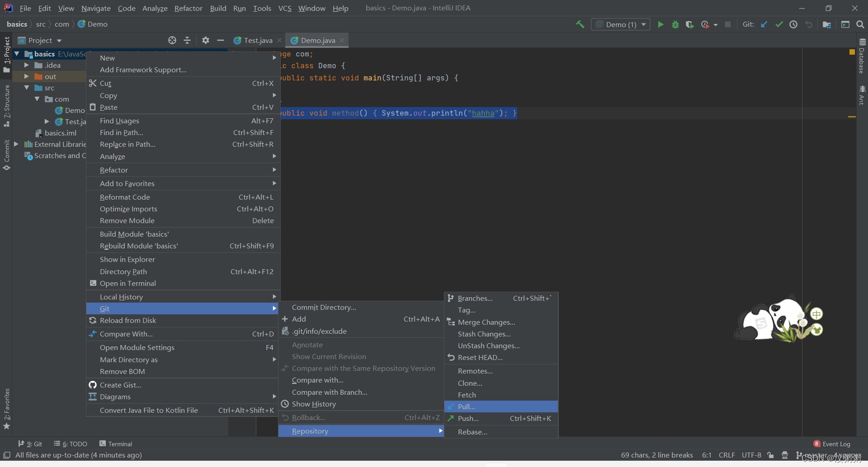Open Project panel settings gear
Screen dimensions: 868x467
[x=206, y=40]
